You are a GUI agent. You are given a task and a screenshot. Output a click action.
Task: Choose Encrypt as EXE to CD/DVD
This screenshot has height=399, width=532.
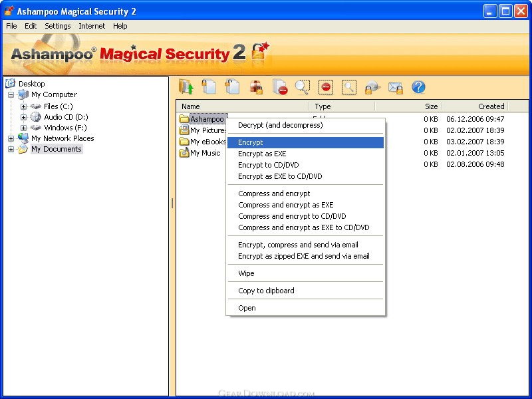click(305, 176)
